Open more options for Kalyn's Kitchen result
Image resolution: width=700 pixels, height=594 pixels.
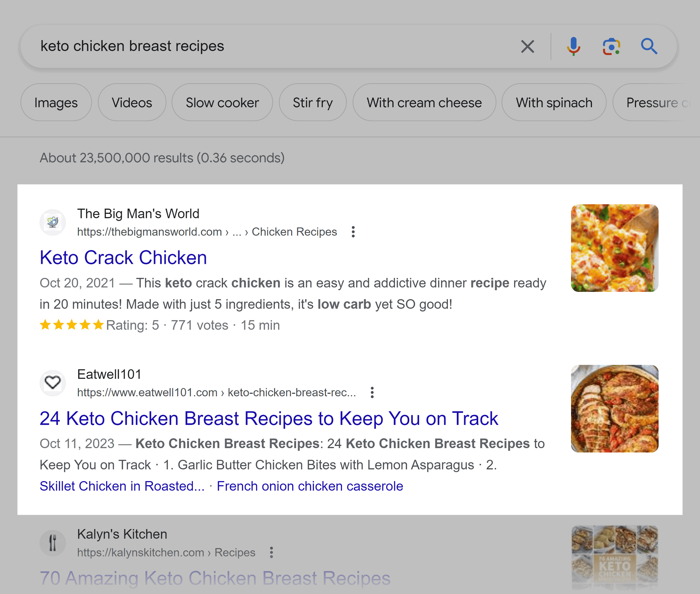(271, 552)
